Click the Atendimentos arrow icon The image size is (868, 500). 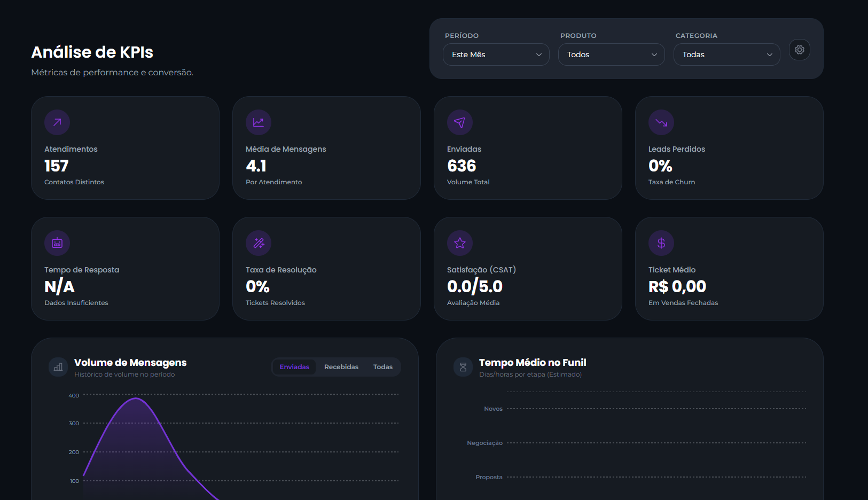57,122
